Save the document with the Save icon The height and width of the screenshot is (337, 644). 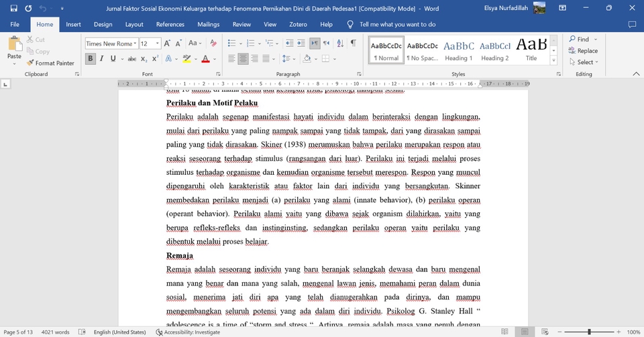point(13,8)
